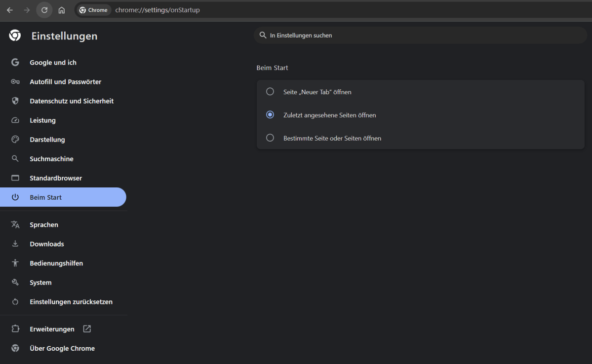Go to the home page icon
Screen dimensions: 592x364
click(62, 10)
